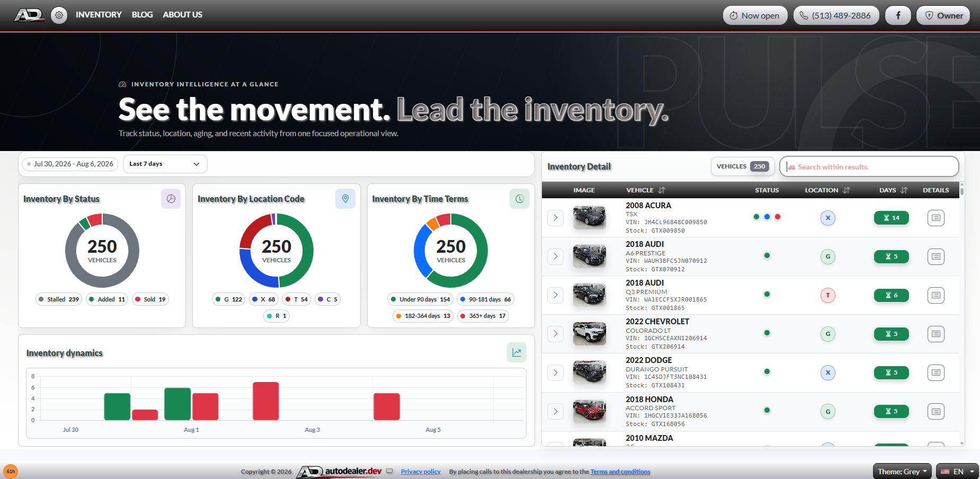Viewport: 980px width, 479px height.
Task: Open details for 2018 Audi A6 Prestige
Action: [936, 256]
